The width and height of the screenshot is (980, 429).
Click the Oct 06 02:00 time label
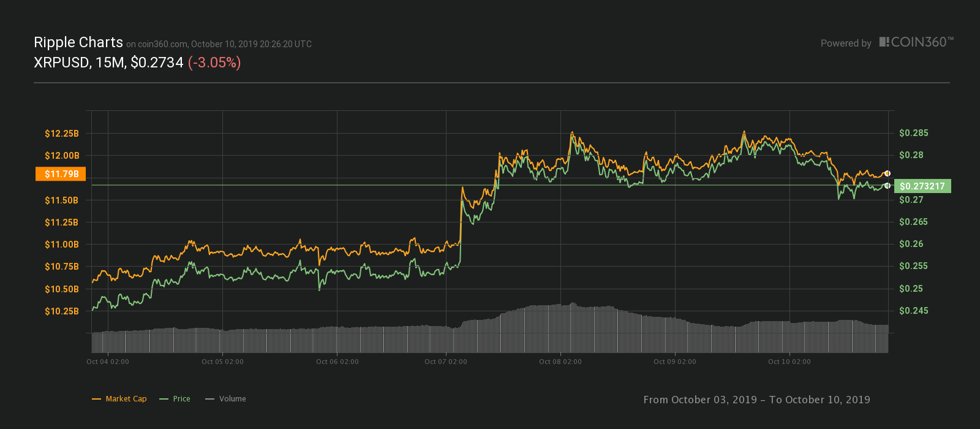point(337,362)
